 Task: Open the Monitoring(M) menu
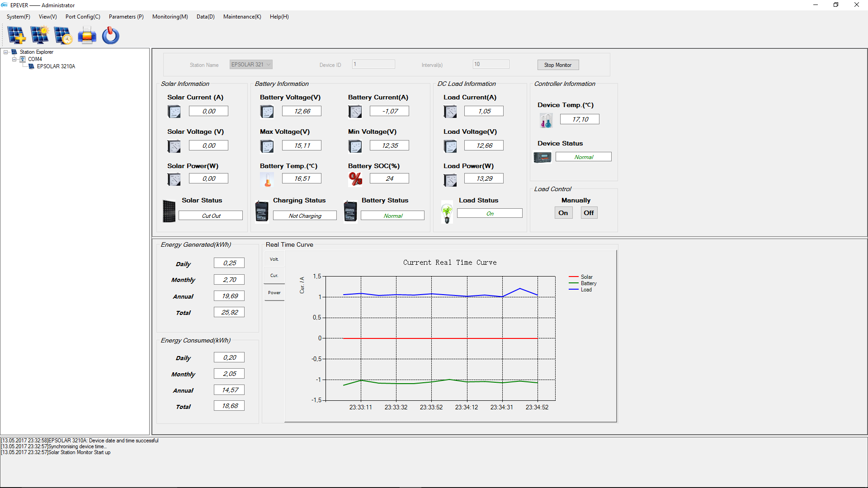[170, 17]
